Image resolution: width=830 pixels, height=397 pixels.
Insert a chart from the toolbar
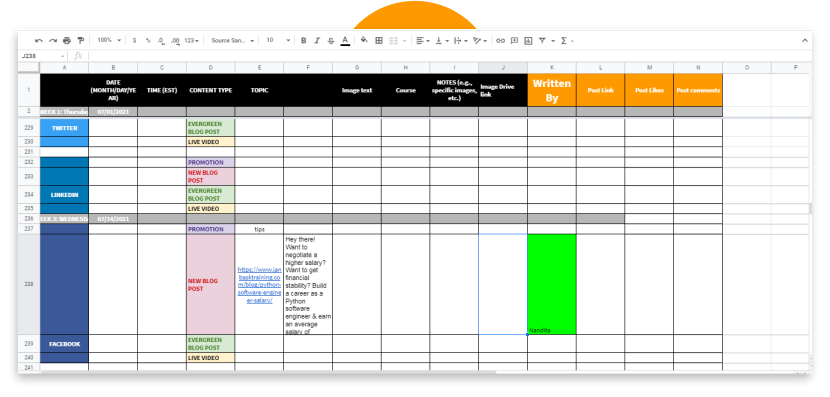(528, 40)
